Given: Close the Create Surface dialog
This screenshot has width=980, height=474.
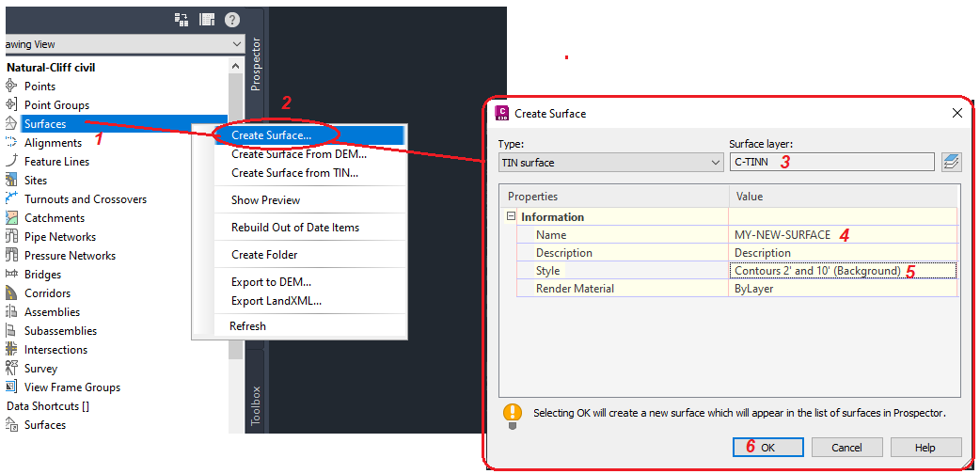Looking at the screenshot, I should 956,113.
